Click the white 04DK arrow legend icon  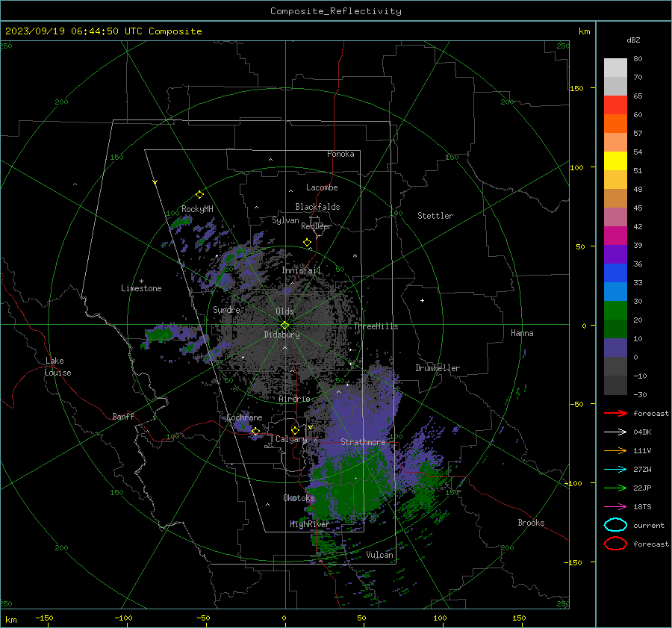tap(615, 432)
